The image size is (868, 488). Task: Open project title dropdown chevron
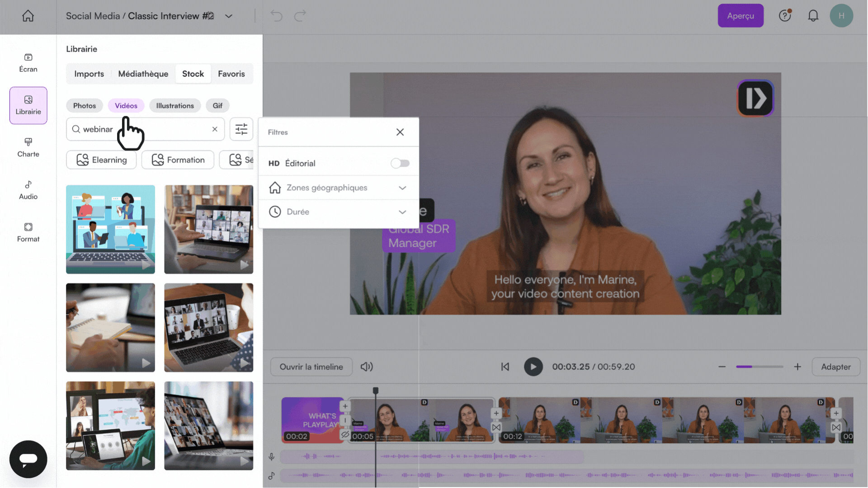pyautogui.click(x=229, y=16)
